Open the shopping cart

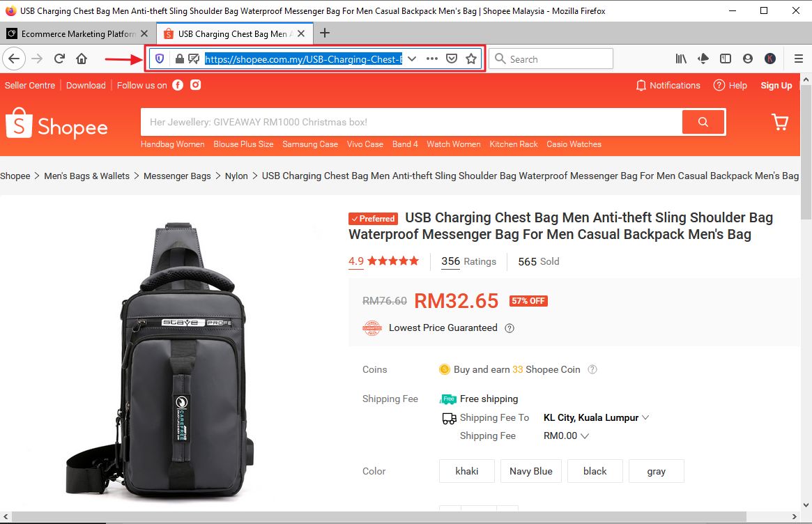point(780,122)
